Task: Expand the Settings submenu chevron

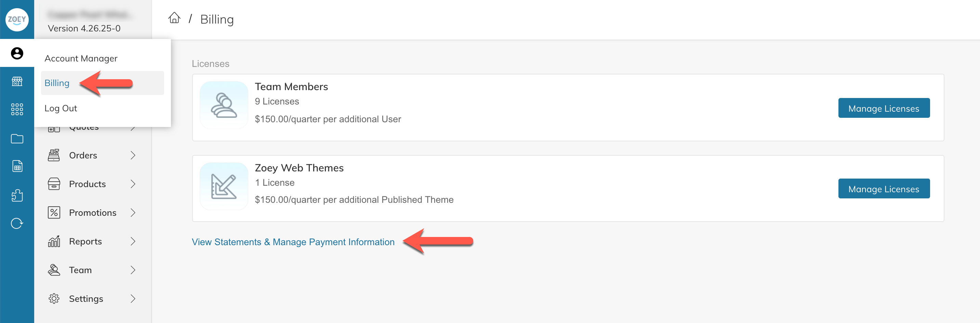Action: (x=133, y=299)
